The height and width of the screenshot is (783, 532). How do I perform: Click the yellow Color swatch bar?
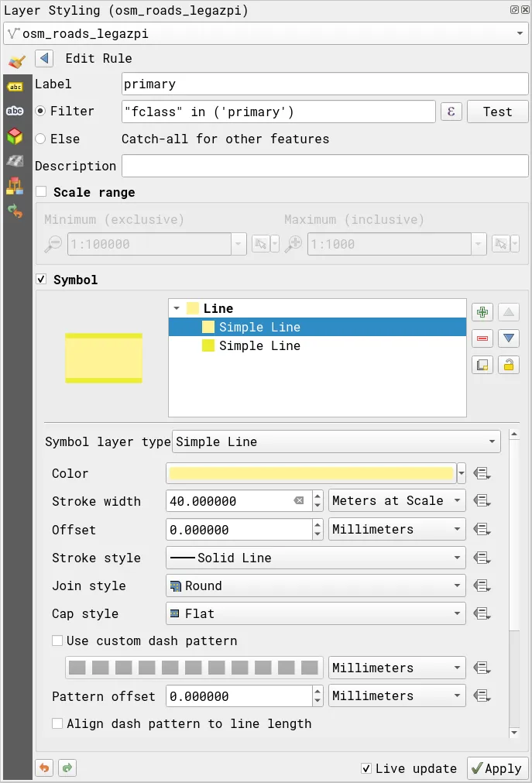coord(311,473)
